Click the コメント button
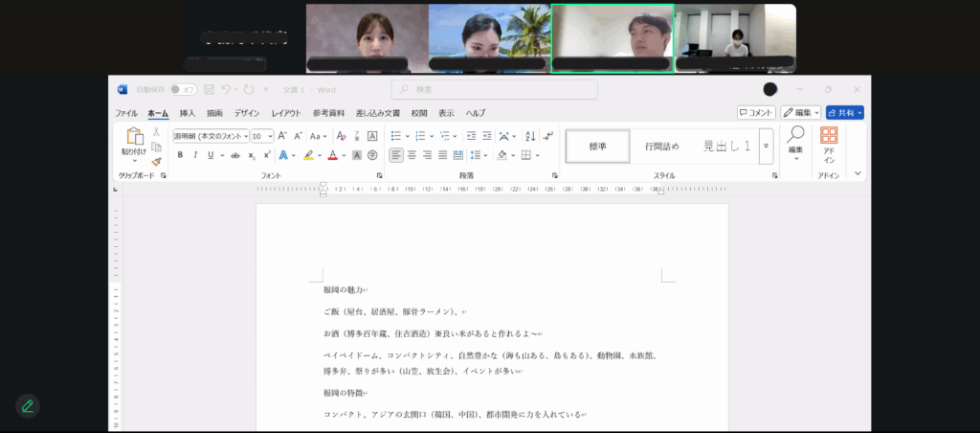 click(x=756, y=113)
